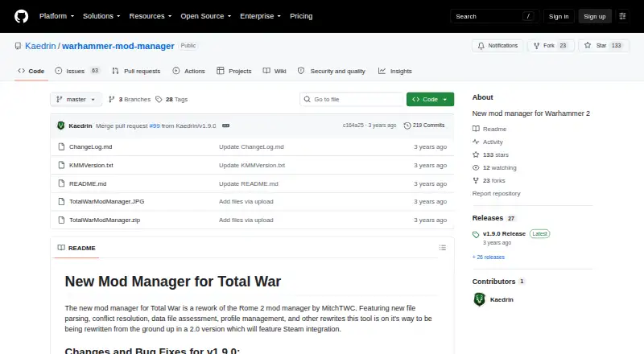644x354 pixels.
Task: Open the README outline icon
Action: coord(442,248)
